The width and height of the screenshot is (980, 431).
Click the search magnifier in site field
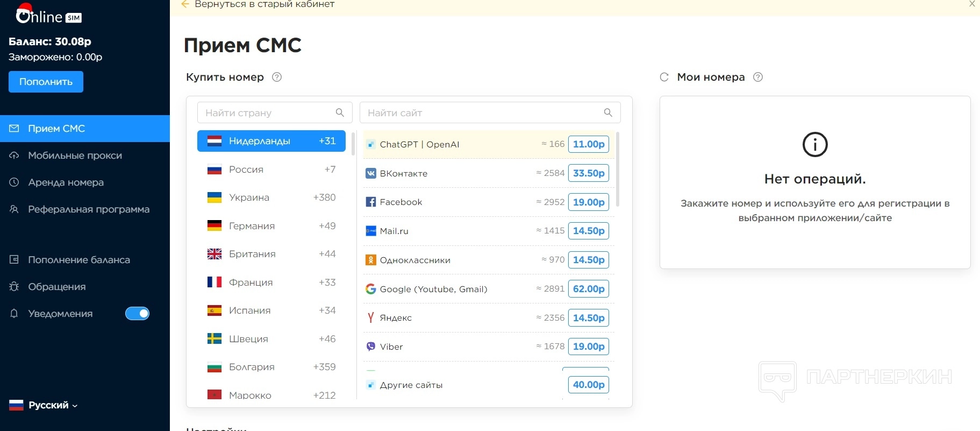pyautogui.click(x=608, y=112)
